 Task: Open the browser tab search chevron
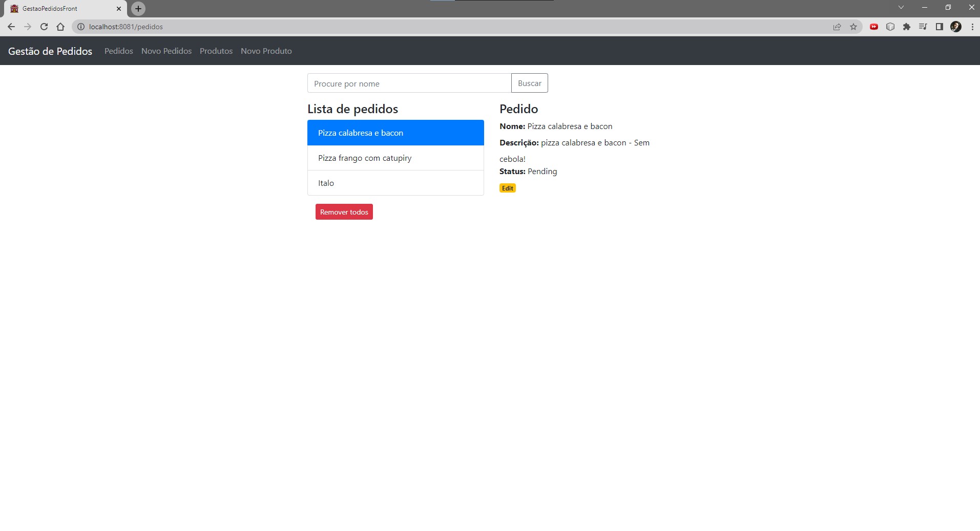click(x=901, y=7)
